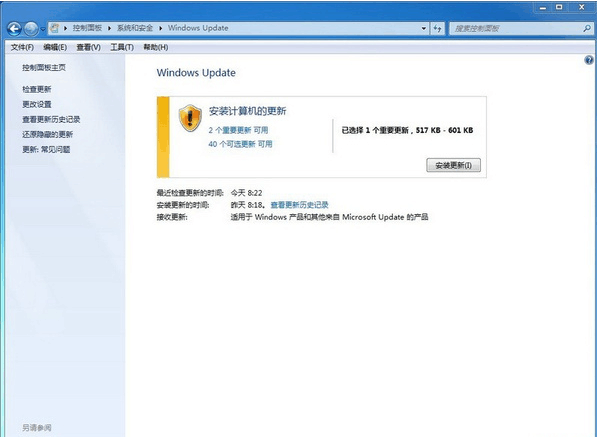Click Windows Update breadcrumb in the address bar

(198, 28)
